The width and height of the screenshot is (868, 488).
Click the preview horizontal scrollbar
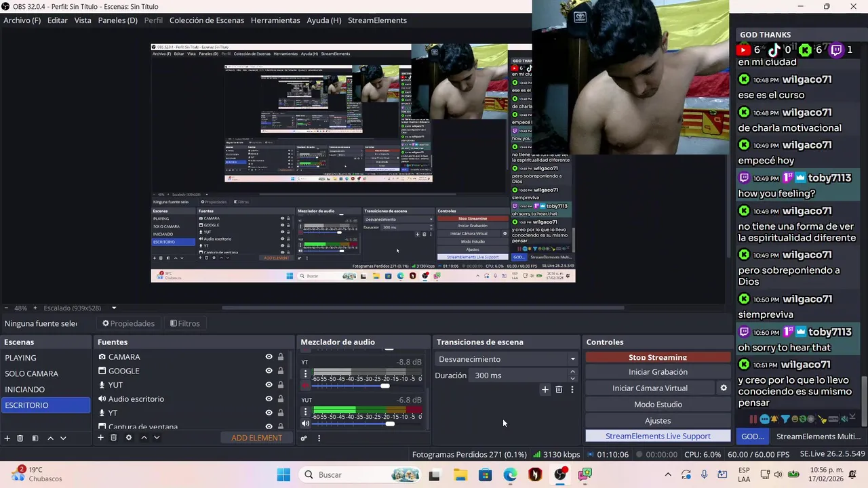click(x=423, y=308)
